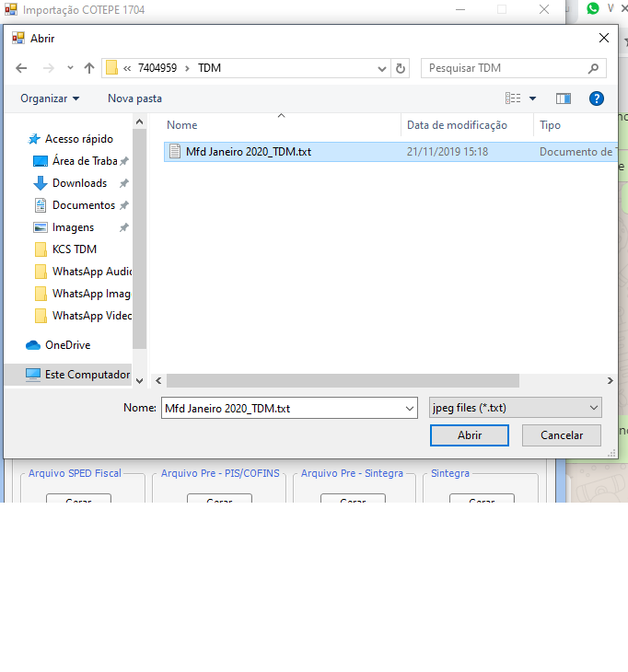Image resolution: width=628 pixels, height=672 pixels.
Task: Refresh the TDM folder view
Action: point(401,68)
